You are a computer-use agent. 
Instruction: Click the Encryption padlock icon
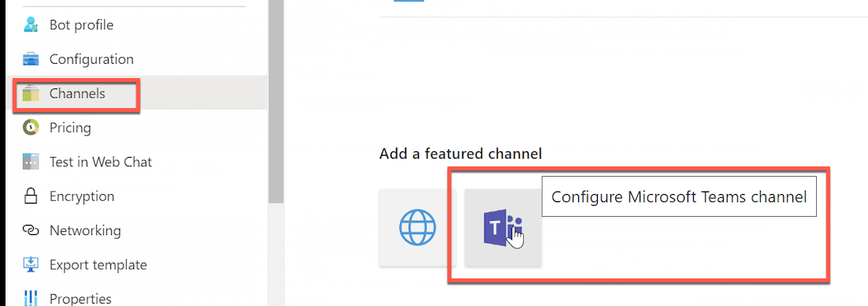(x=31, y=196)
